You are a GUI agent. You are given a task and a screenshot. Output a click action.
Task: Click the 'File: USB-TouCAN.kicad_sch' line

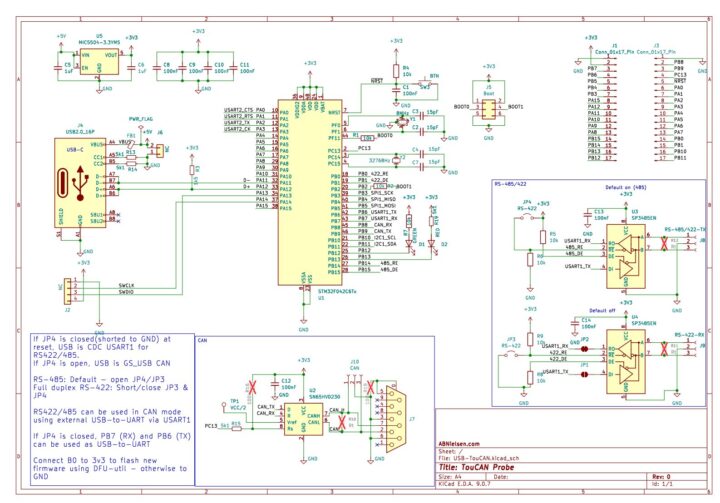pyautogui.click(x=479, y=458)
